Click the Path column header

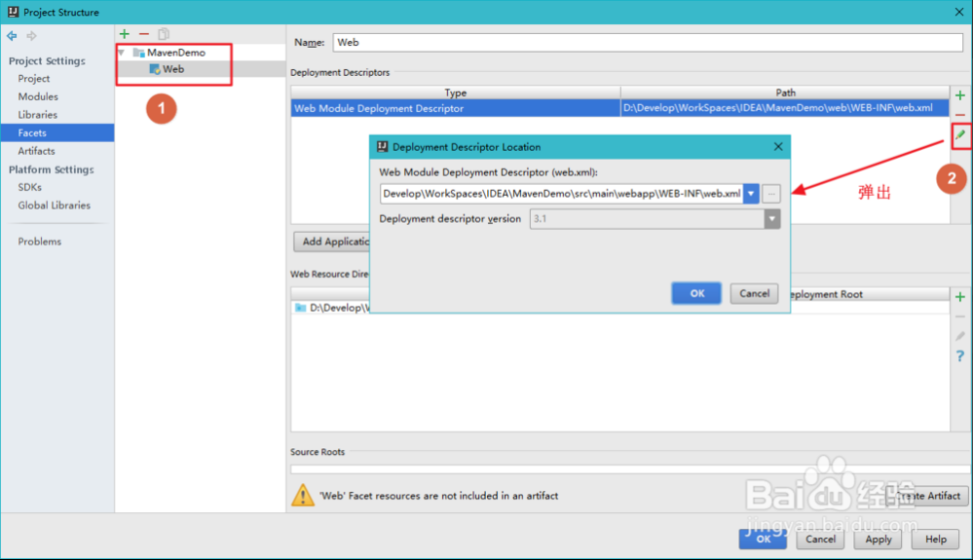[785, 93]
